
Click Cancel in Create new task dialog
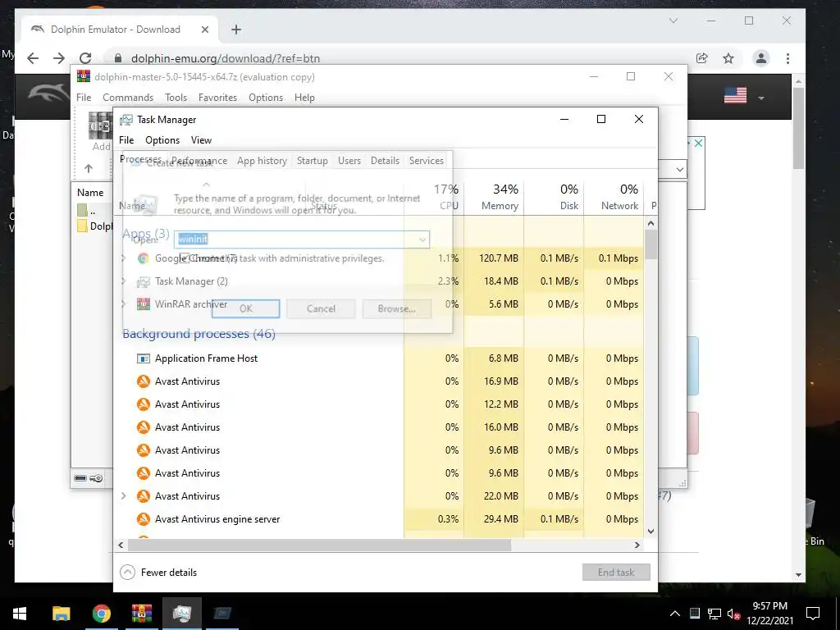click(x=321, y=308)
